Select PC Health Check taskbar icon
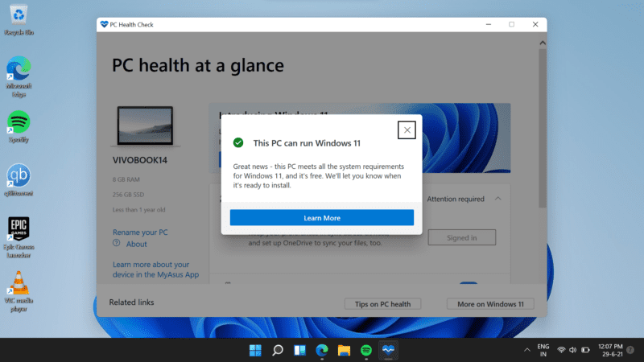Viewport: 644px width, 362px height. (388, 350)
